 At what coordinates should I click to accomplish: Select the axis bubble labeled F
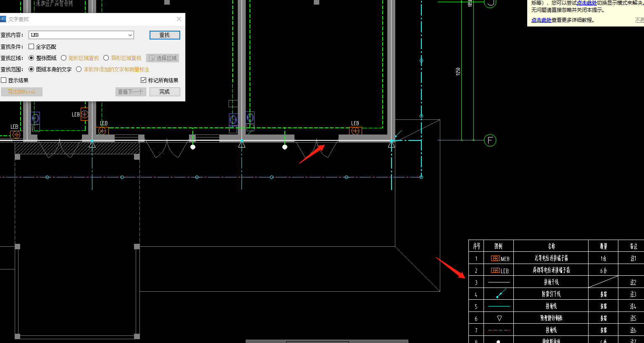490,140
